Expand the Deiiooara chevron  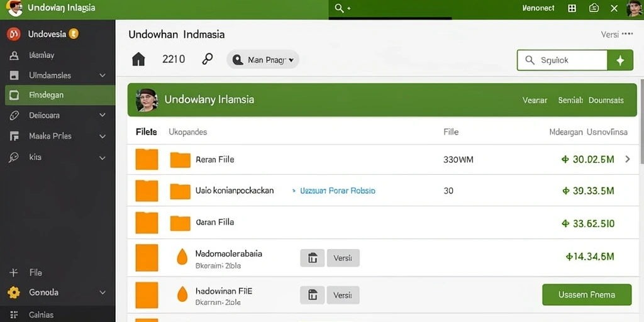click(103, 116)
